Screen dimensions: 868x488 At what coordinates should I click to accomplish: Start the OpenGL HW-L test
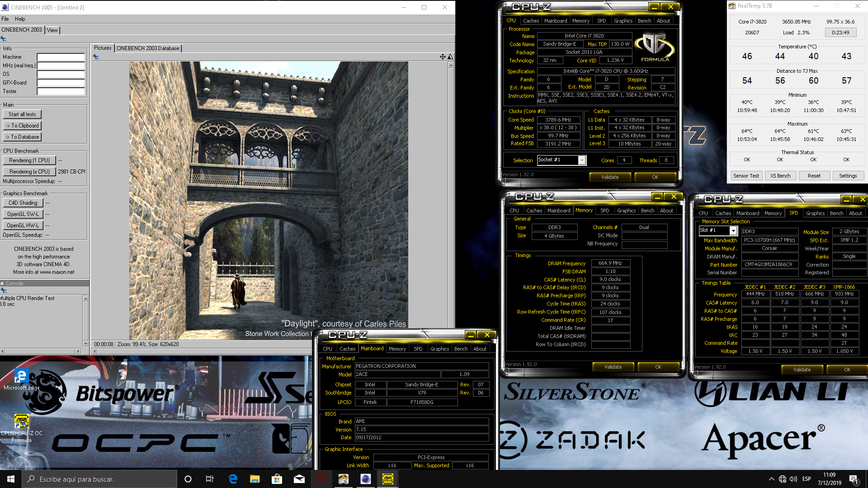pos(23,225)
